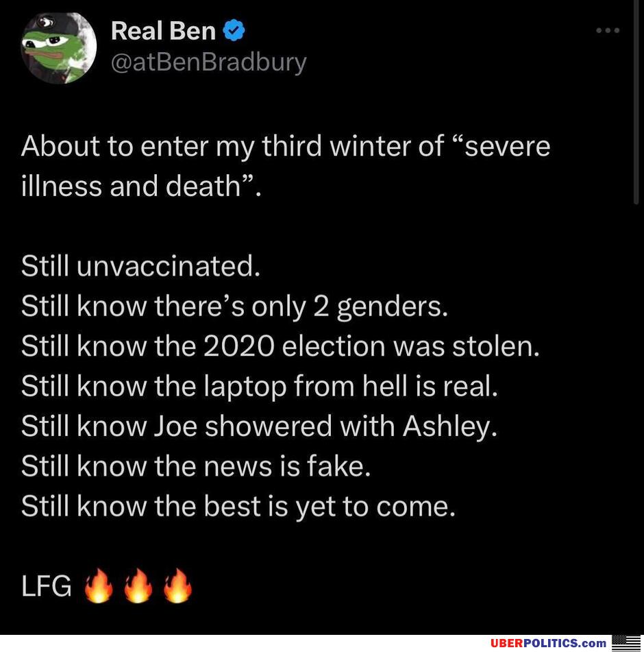Click the middle flame emoji
The image size is (644, 652).
(138, 585)
